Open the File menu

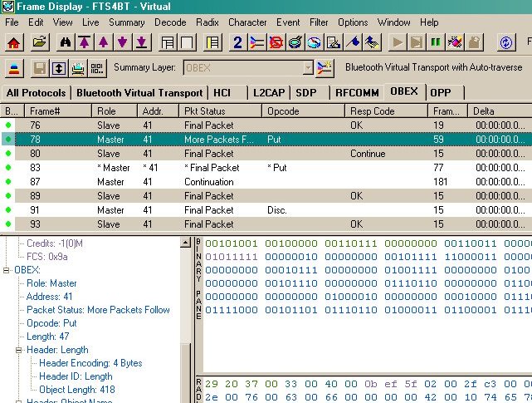(12, 22)
